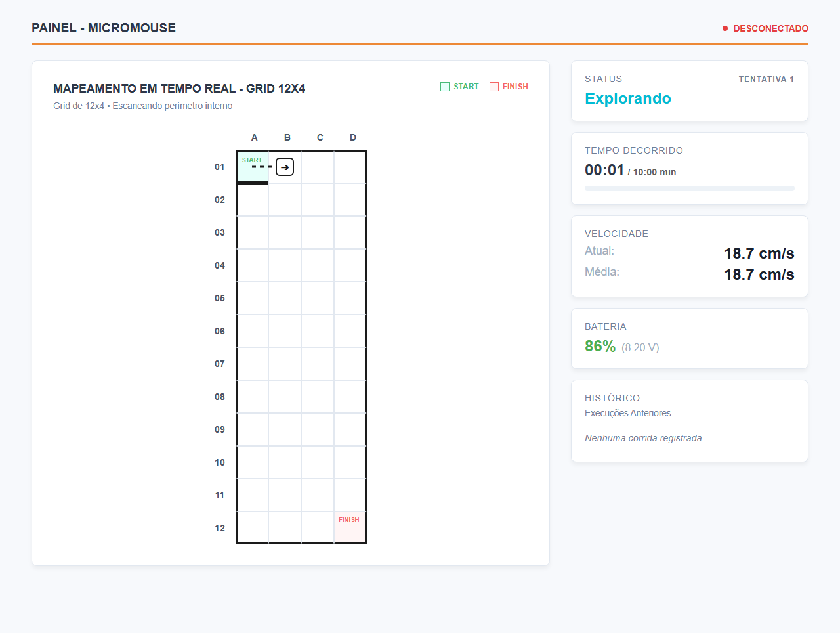Click the green START legend square

click(x=445, y=87)
